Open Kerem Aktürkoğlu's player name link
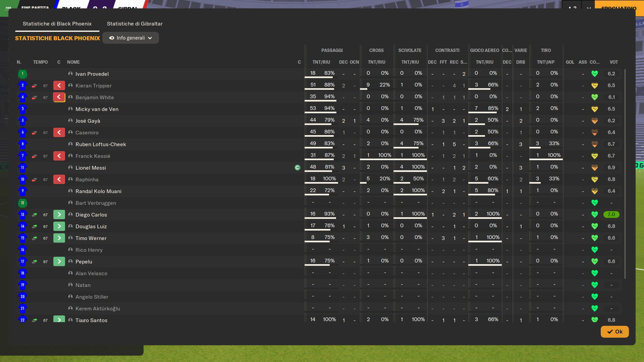 pyautogui.click(x=98, y=309)
